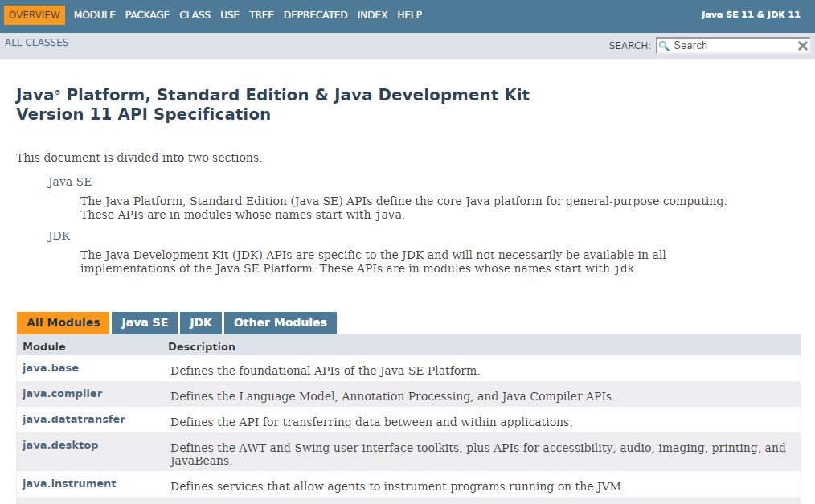Screen dimensions: 815x504
Task: Open the java.desktop module link
Action: (60, 445)
